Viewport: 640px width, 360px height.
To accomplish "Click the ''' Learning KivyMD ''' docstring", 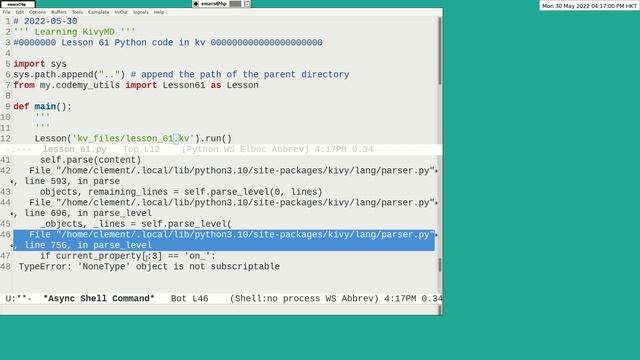I will click(x=74, y=32).
